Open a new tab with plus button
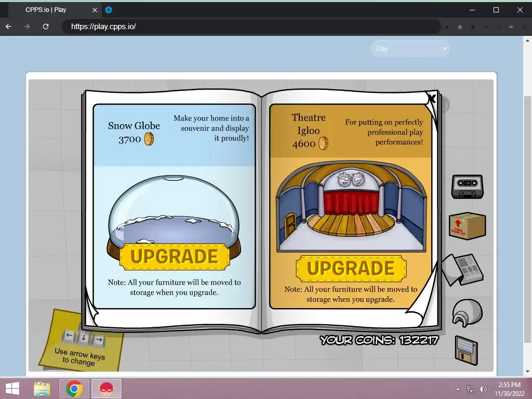The height and width of the screenshot is (399, 532). point(109,10)
